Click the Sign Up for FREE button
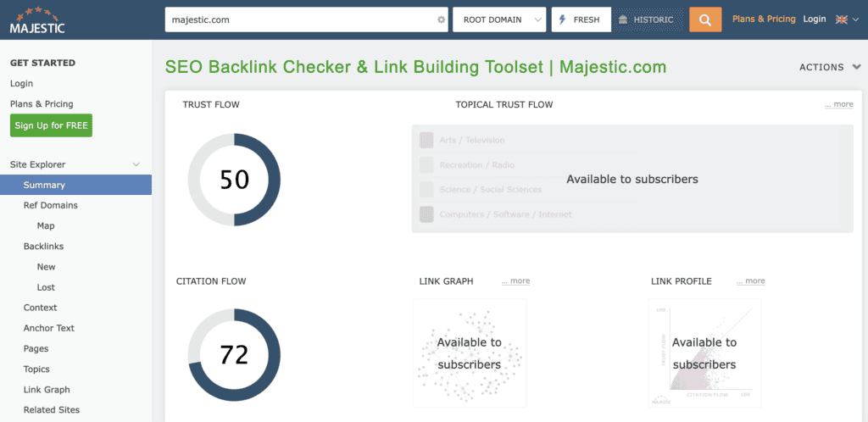This screenshot has width=868, height=422. point(51,125)
